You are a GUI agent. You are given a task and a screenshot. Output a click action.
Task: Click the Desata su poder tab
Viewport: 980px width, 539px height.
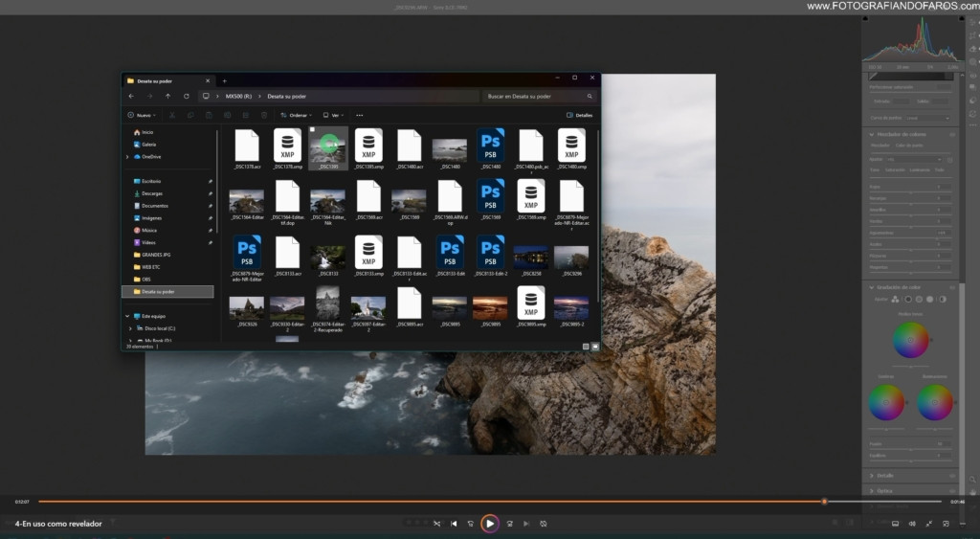click(168, 80)
